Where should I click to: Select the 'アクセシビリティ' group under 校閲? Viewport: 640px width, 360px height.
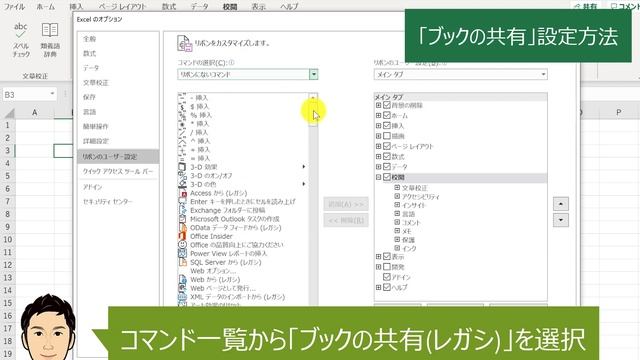[x=421, y=197]
